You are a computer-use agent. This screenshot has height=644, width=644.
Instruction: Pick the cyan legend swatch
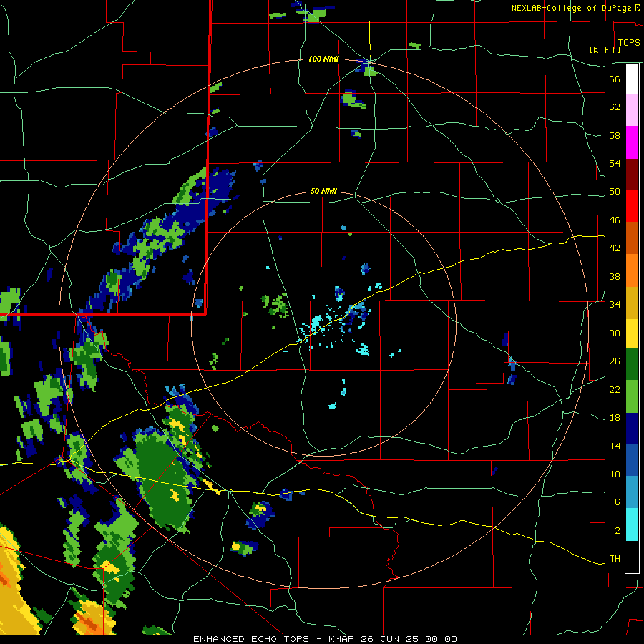coord(632,525)
